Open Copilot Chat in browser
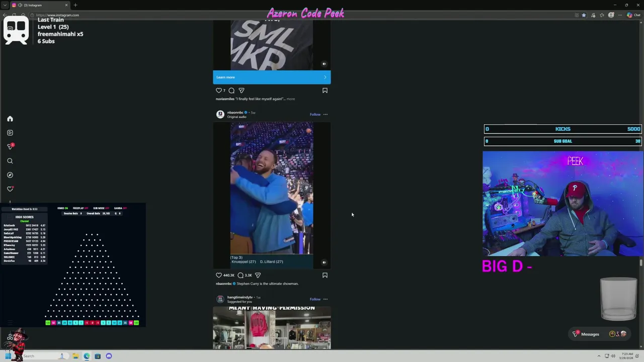 633,15
